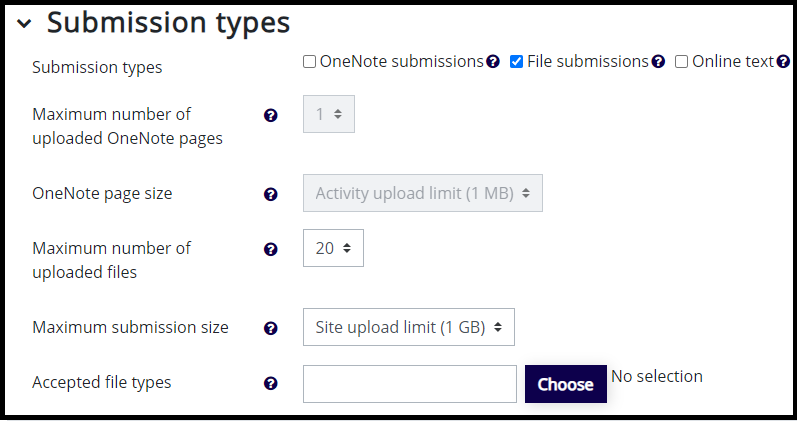Uncheck the File submissions checkbox
This screenshot has width=797, height=421.
516,62
